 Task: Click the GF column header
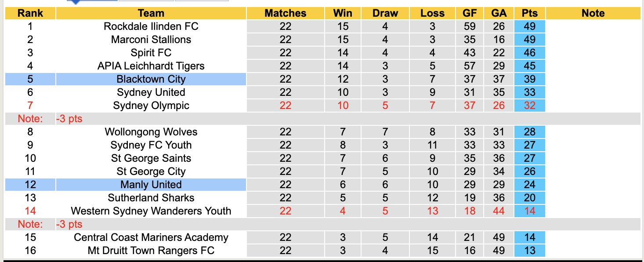[x=470, y=13]
